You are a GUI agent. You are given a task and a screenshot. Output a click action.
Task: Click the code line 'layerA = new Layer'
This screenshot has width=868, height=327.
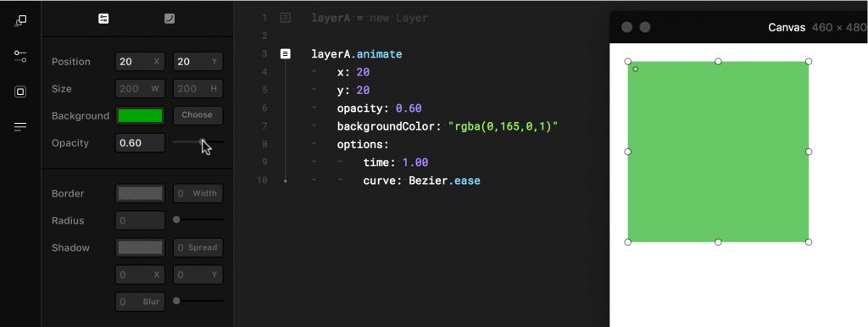pyautogui.click(x=370, y=19)
